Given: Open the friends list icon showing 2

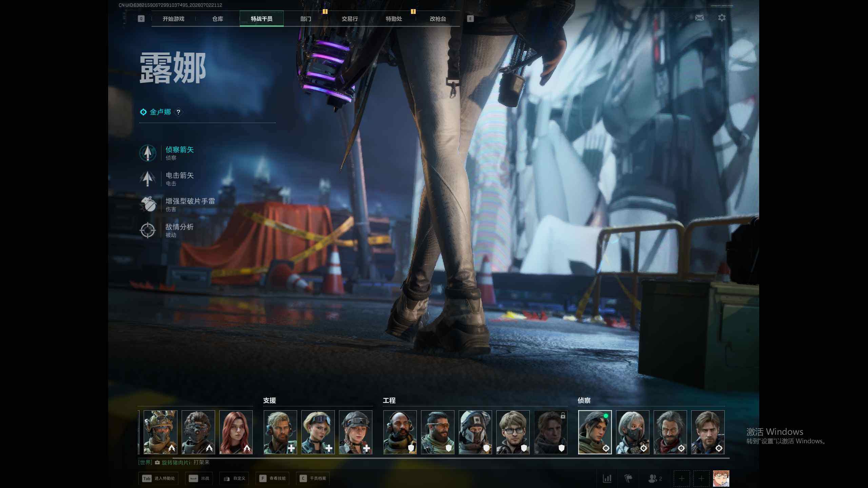Looking at the screenshot, I should [655, 479].
